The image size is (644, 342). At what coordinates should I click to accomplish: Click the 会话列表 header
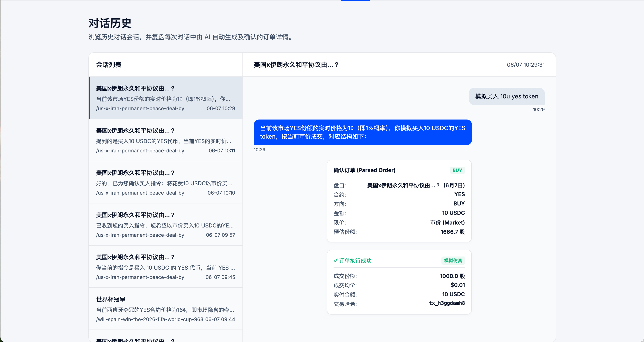tap(109, 65)
